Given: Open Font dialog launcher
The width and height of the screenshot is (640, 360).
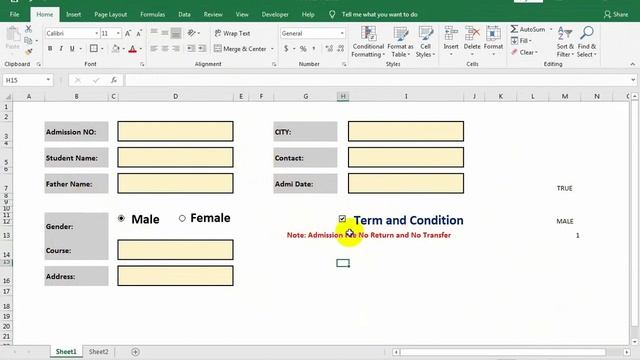Looking at the screenshot, I should pos(142,64).
